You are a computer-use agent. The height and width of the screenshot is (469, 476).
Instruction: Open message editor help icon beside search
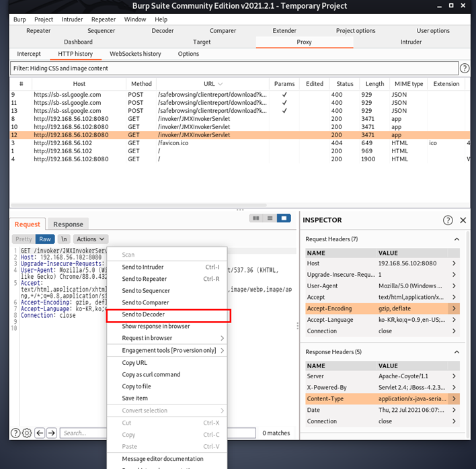[15, 433]
